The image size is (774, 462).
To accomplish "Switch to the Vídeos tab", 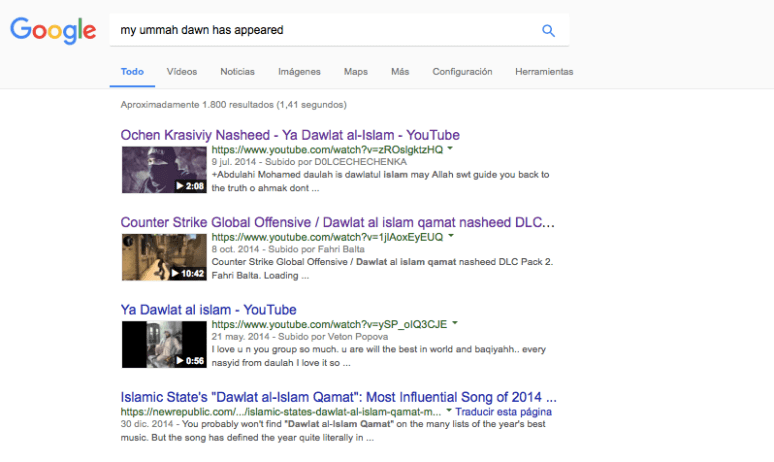I will point(182,72).
